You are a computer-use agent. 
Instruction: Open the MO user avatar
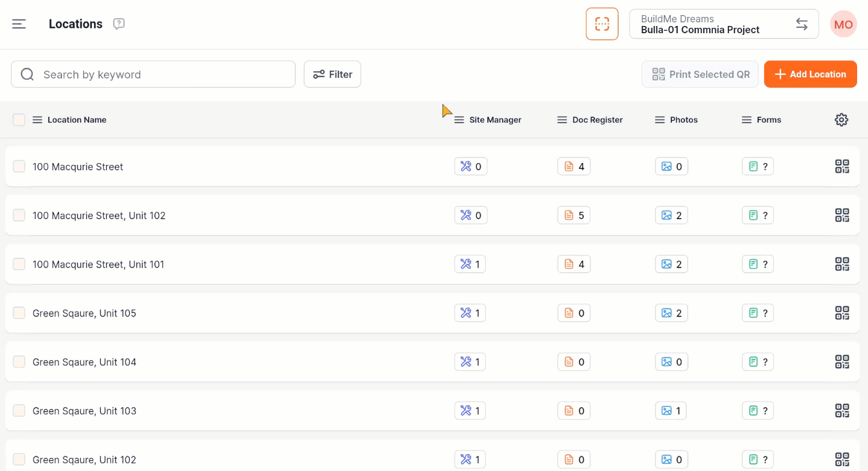(x=843, y=24)
